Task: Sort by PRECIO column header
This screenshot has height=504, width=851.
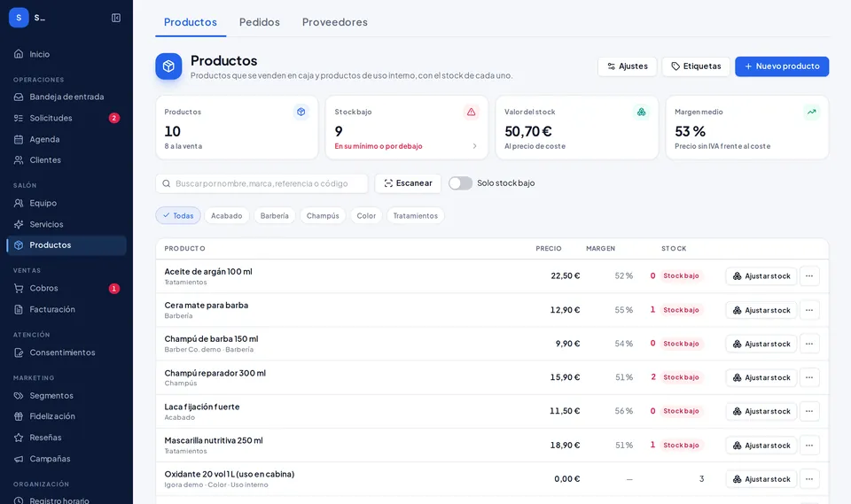Action: coord(549,249)
